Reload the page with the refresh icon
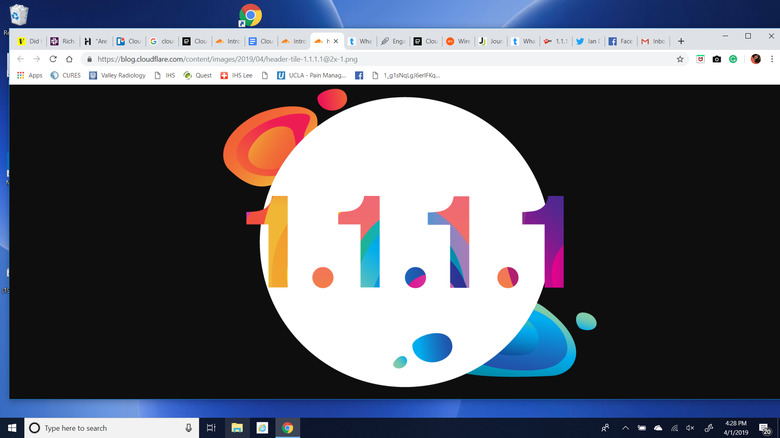This screenshot has height=438, width=780. click(x=53, y=59)
